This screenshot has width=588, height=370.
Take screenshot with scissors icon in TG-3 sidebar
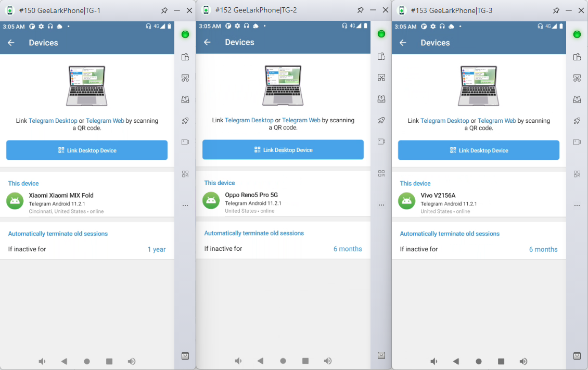[577, 78]
